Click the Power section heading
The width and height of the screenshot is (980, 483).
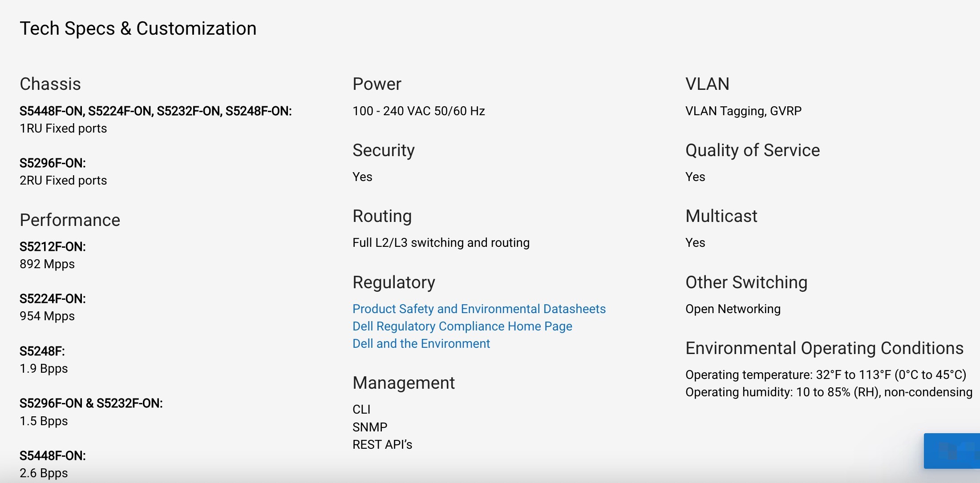coord(377,84)
